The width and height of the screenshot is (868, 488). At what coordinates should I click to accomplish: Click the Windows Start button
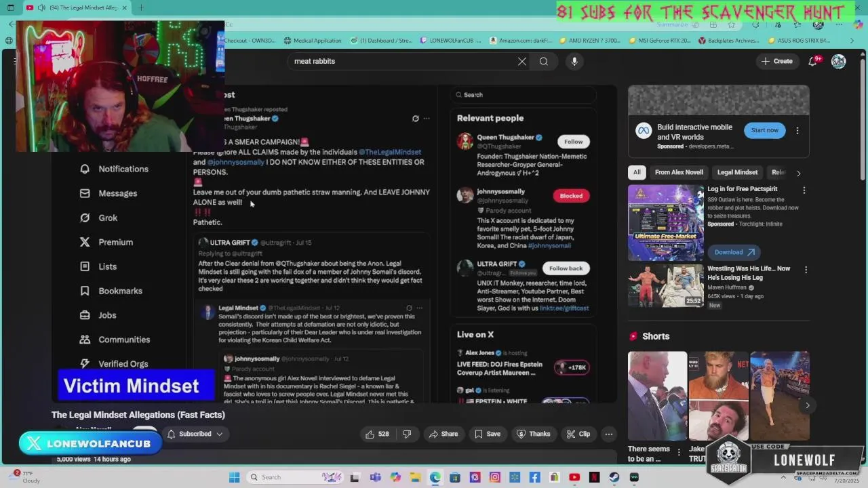point(235,477)
